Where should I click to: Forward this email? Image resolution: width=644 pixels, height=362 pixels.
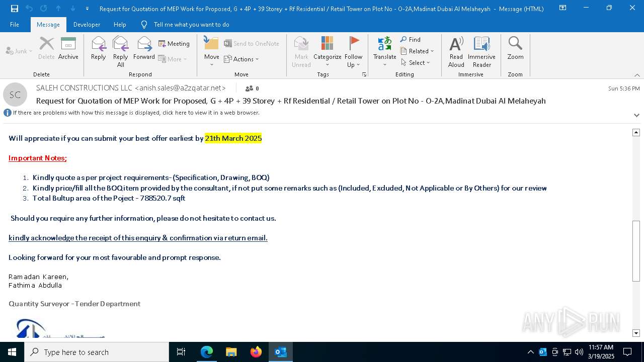coord(144,48)
